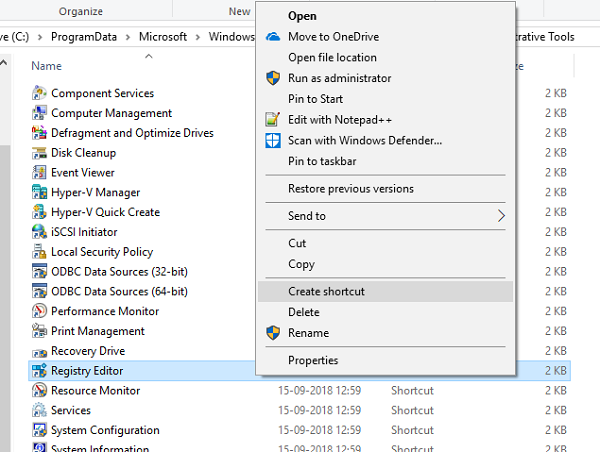This screenshot has width=600, height=452.
Task: Click Edit with Notepad++ entry
Action: pos(336,119)
